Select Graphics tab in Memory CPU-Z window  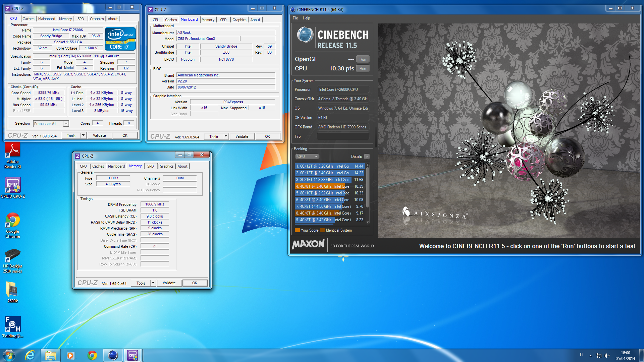[x=166, y=166]
